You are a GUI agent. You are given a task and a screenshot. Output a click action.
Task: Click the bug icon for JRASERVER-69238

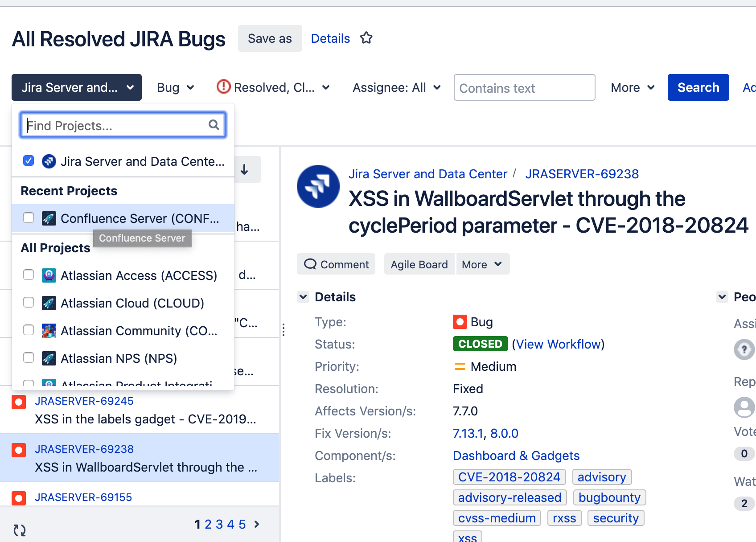click(19, 450)
